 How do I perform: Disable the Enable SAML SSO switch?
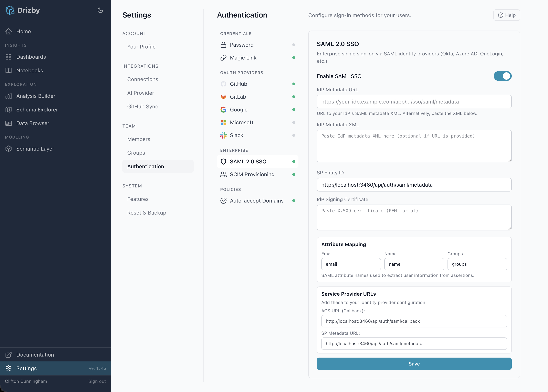(502, 76)
